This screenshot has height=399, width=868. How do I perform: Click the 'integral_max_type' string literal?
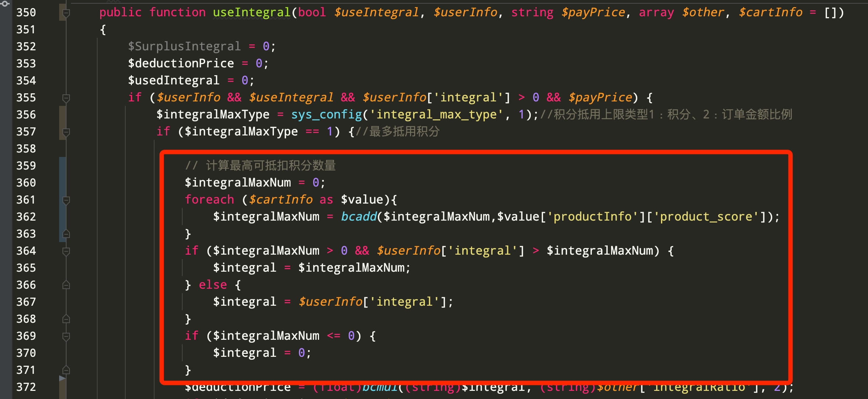tap(436, 115)
